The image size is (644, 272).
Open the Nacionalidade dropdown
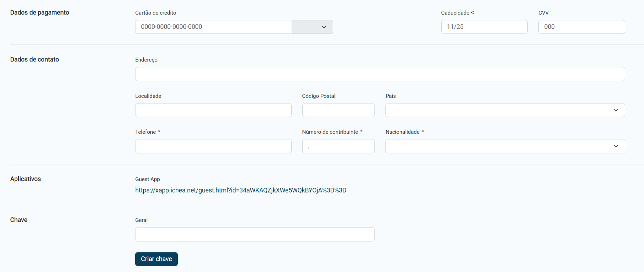[505, 146]
